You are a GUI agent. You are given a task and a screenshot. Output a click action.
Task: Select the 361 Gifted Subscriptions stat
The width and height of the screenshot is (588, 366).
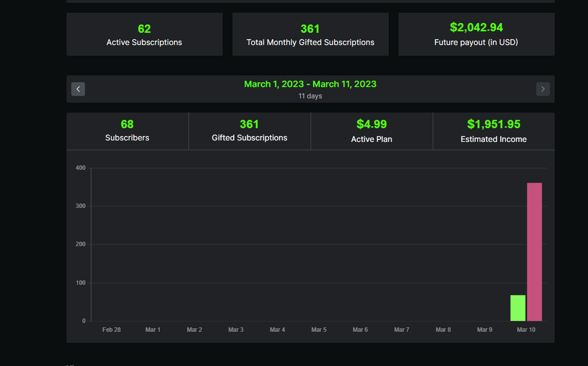point(249,131)
